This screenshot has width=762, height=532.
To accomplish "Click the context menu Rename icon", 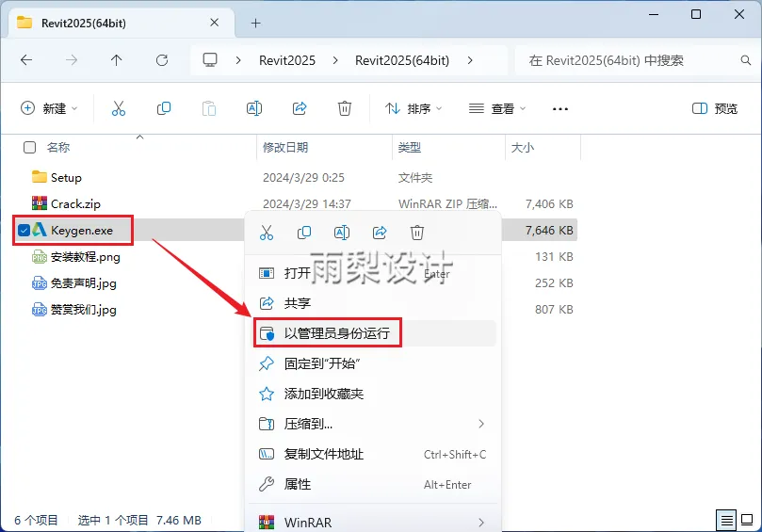I will click(342, 233).
